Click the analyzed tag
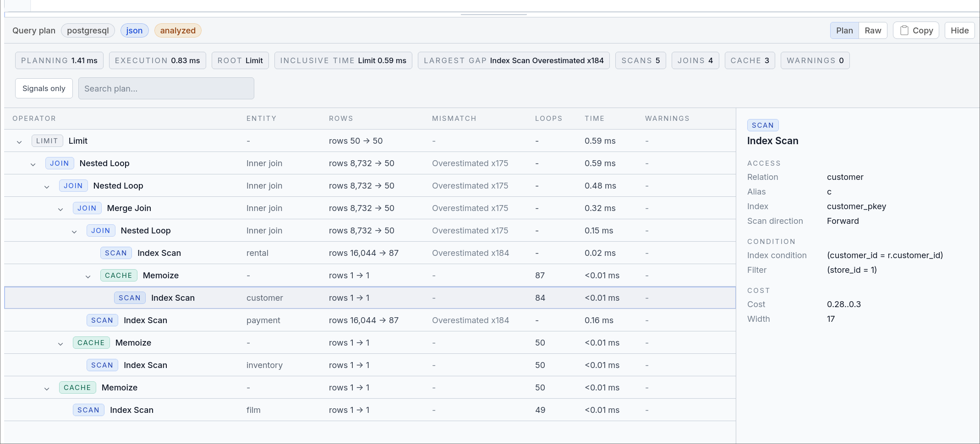The width and height of the screenshot is (980, 444). [178, 31]
